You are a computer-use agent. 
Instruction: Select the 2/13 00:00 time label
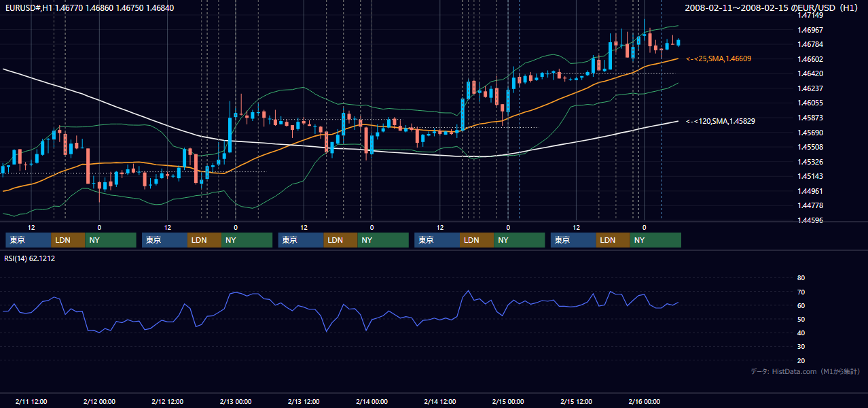coord(236,401)
